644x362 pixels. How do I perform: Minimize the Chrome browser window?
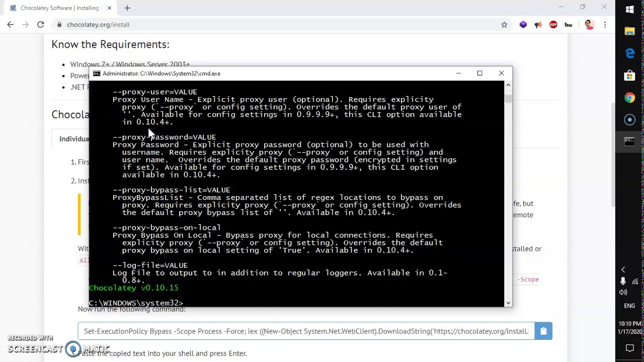point(560,7)
